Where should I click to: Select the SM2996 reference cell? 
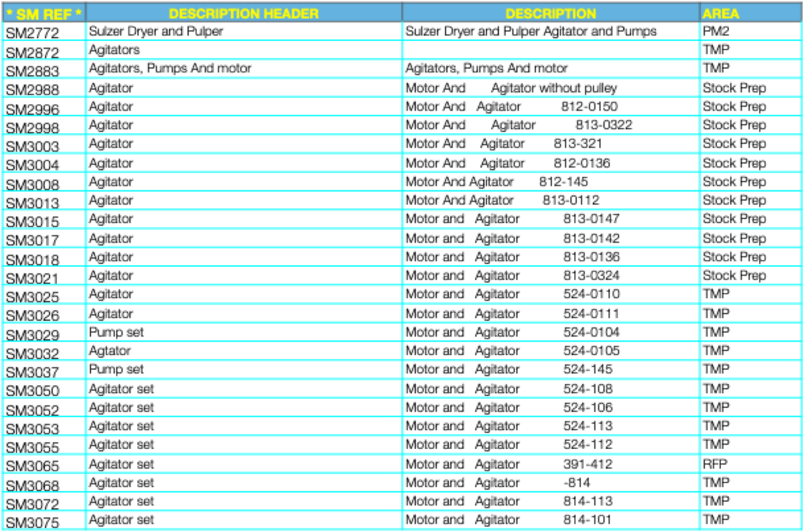pos(44,108)
